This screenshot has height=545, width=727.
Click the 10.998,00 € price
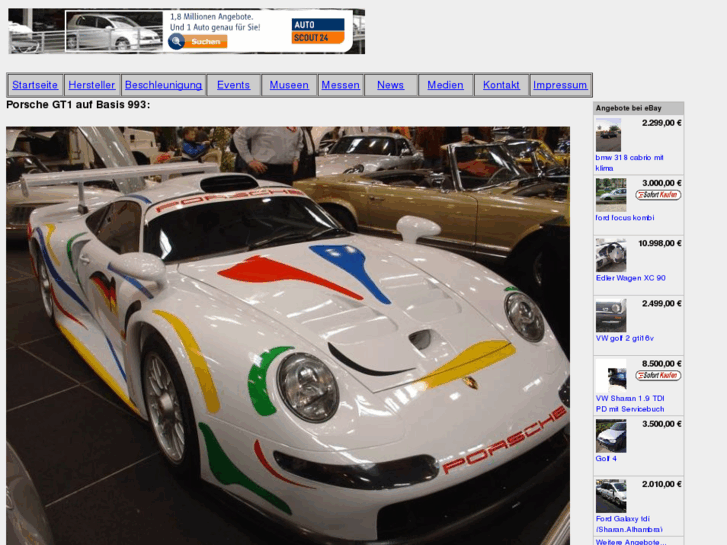pos(660,244)
